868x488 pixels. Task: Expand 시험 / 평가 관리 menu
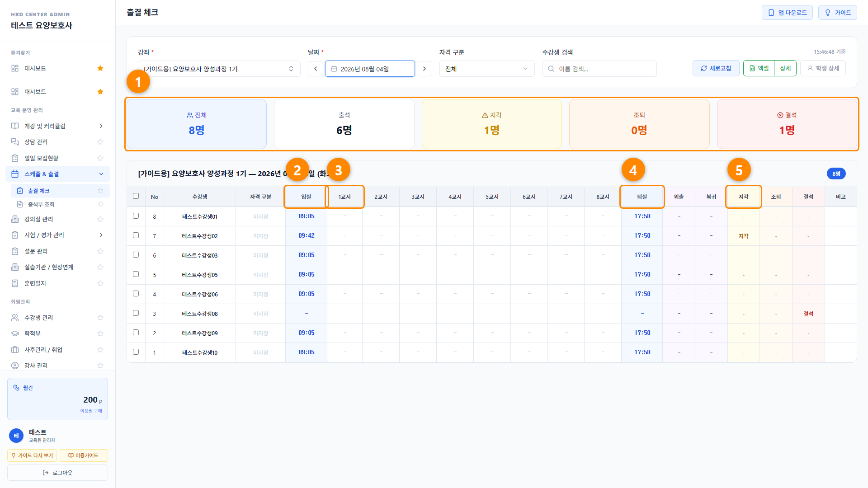pyautogui.click(x=58, y=235)
